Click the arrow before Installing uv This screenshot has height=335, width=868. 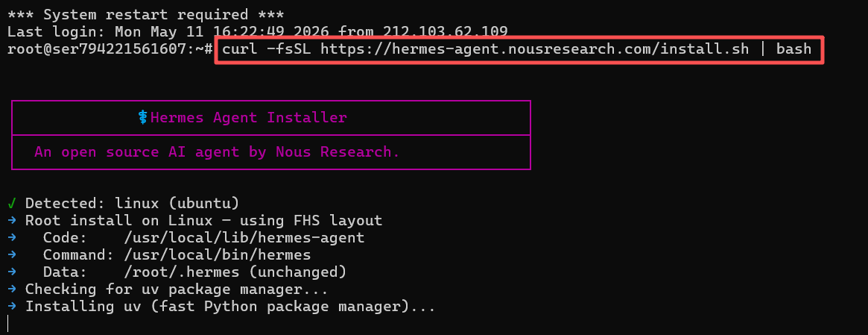click(12, 306)
